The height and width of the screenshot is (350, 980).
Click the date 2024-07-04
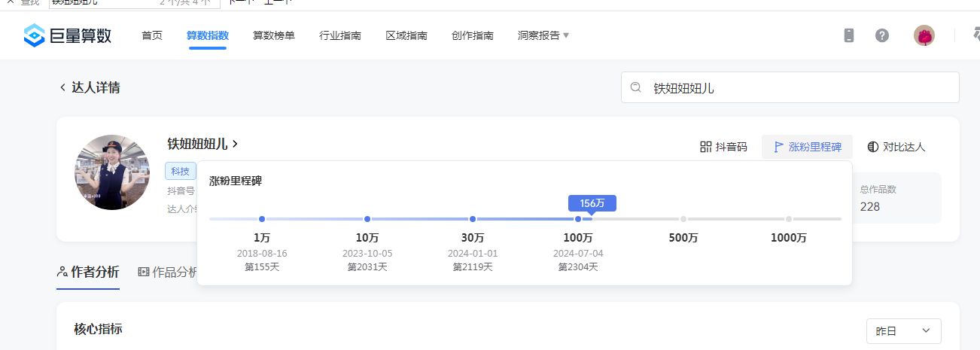(x=578, y=253)
